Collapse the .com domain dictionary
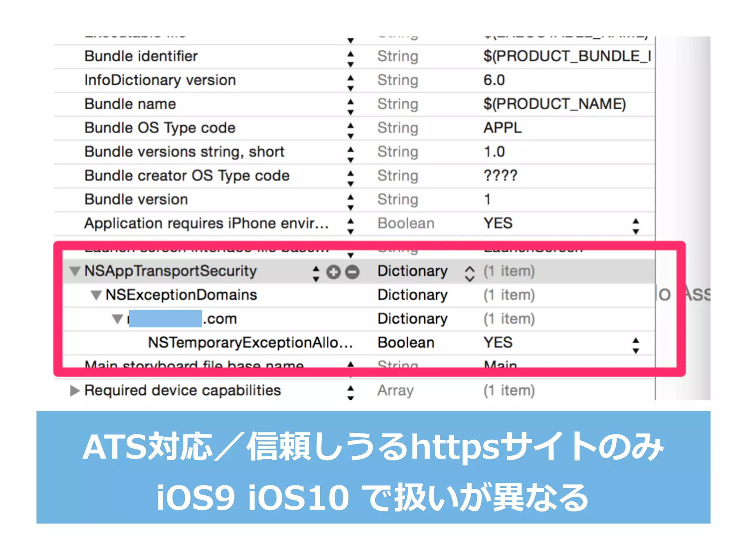The image size is (747, 560). [x=117, y=319]
